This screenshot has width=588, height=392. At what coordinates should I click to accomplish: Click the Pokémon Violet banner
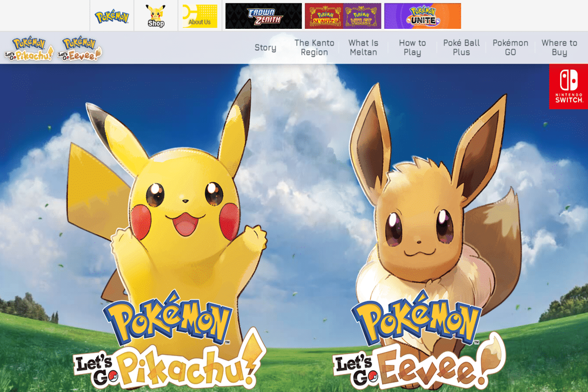(x=362, y=15)
